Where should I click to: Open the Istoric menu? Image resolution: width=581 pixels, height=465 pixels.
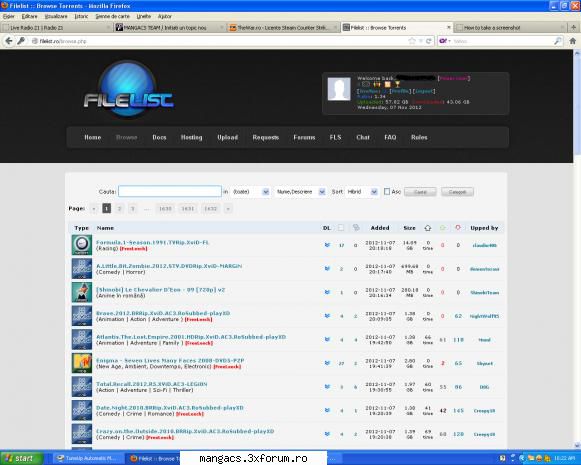(x=81, y=16)
